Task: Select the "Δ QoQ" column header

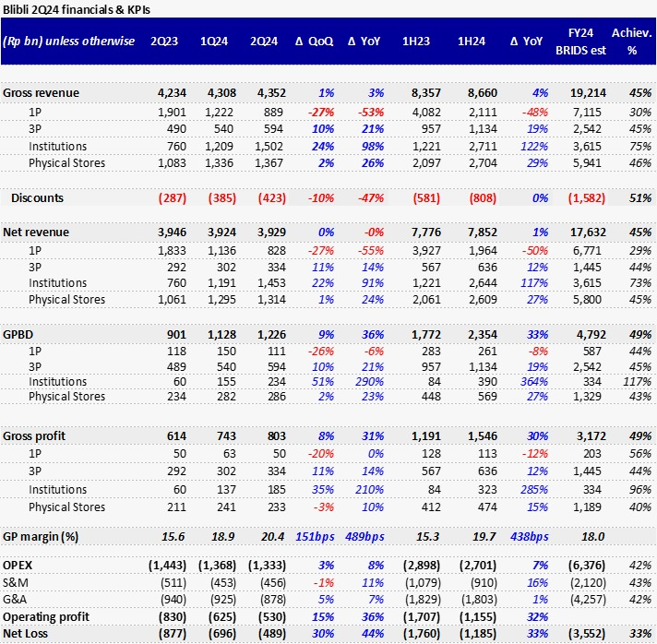Action: tap(315, 42)
